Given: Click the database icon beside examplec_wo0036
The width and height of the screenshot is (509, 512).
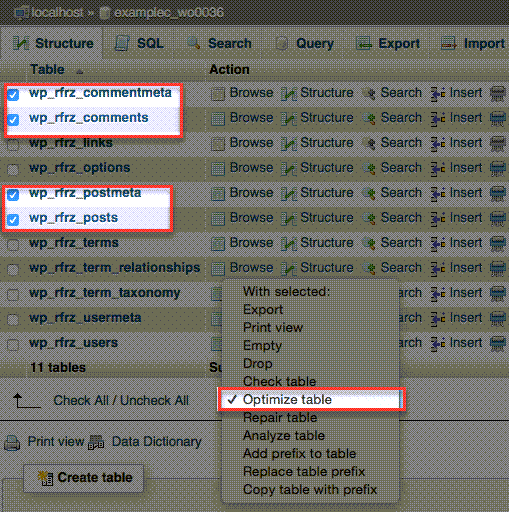Looking at the screenshot, I should click(105, 13).
